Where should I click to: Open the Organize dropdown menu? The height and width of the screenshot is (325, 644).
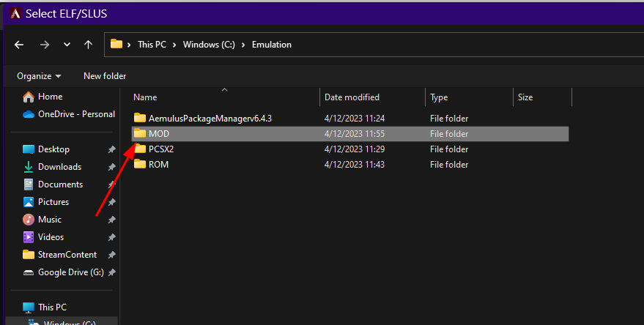coord(39,76)
